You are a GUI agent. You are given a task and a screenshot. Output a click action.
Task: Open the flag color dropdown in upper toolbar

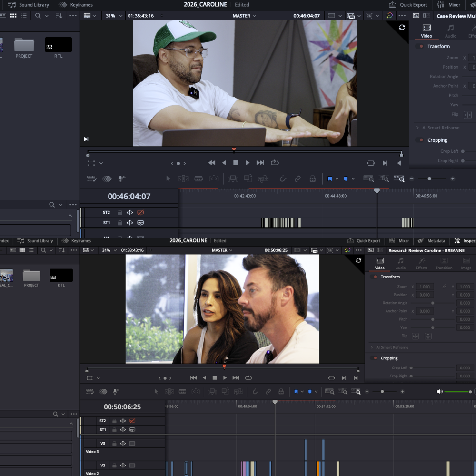337,179
